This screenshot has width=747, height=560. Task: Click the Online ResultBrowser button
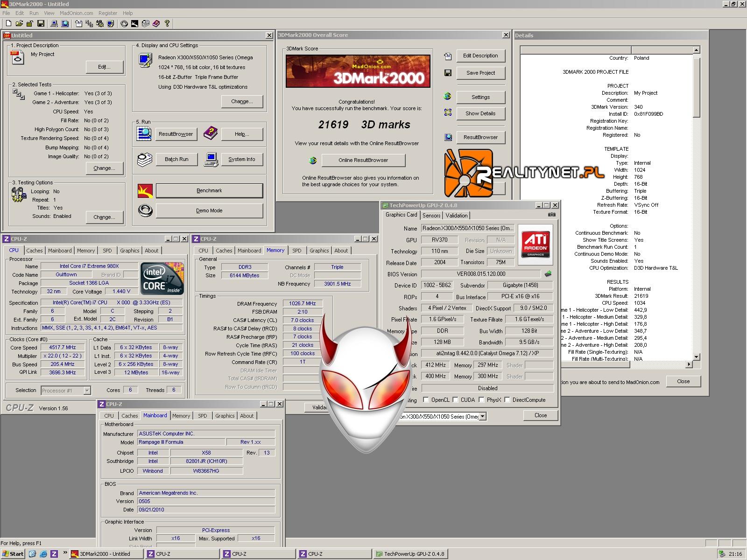click(x=363, y=160)
